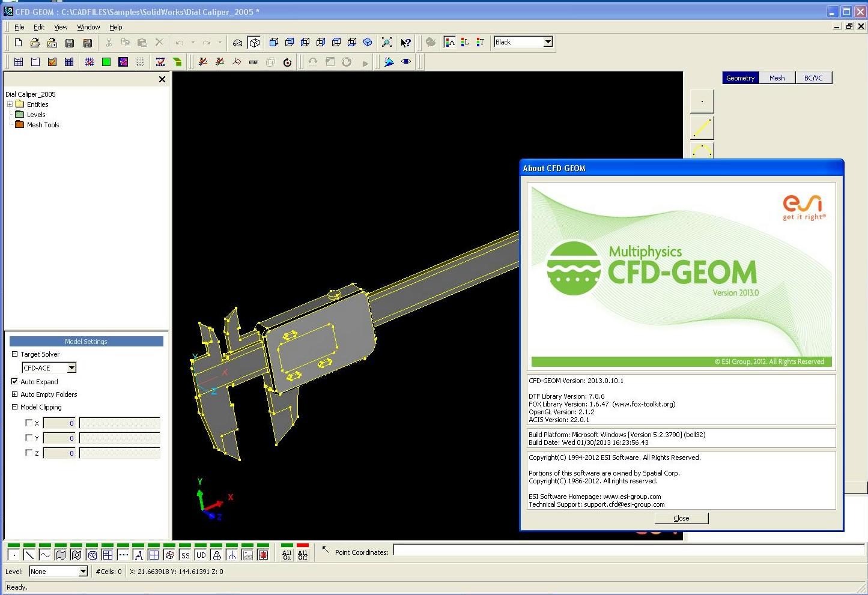Uncheck the Auto Expand checkbox

14,381
